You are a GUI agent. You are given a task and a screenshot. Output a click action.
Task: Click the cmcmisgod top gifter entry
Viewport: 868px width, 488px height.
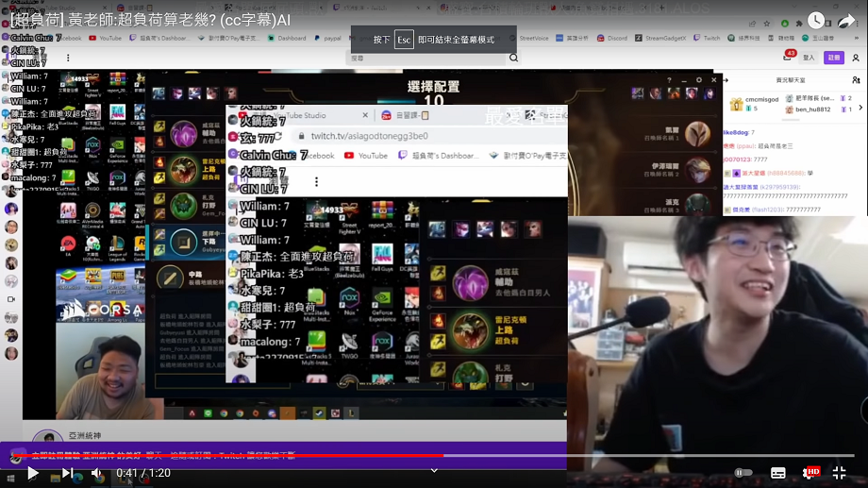click(x=754, y=104)
